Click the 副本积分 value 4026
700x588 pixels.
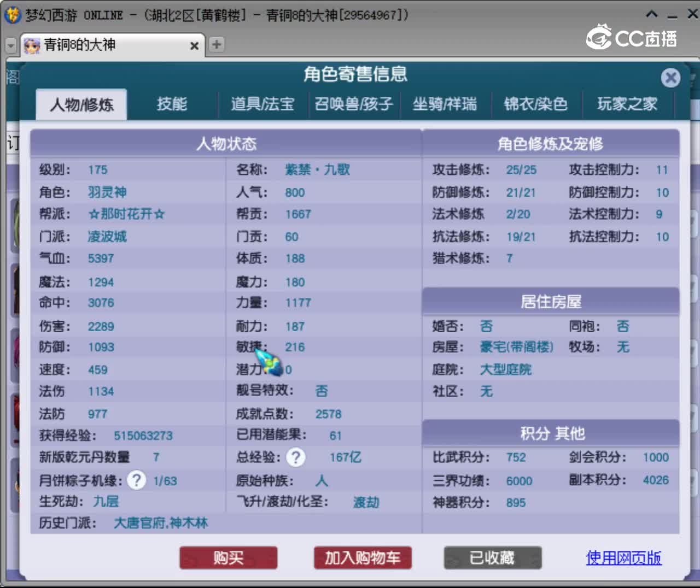pos(656,480)
